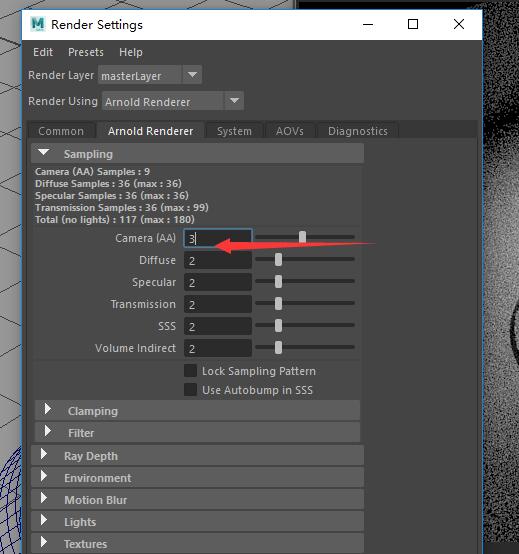Click the 'Camera (AA) Samples : 9' text

click(x=93, y=172)
